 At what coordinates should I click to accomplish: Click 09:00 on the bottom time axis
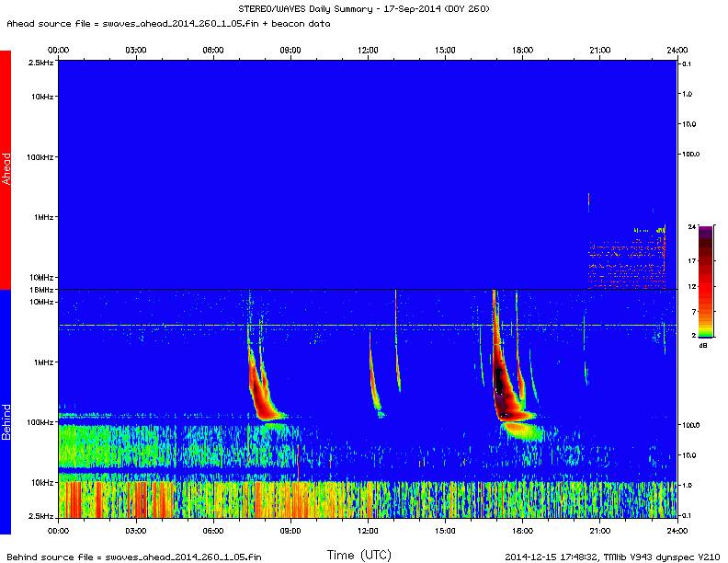[290, 531]
